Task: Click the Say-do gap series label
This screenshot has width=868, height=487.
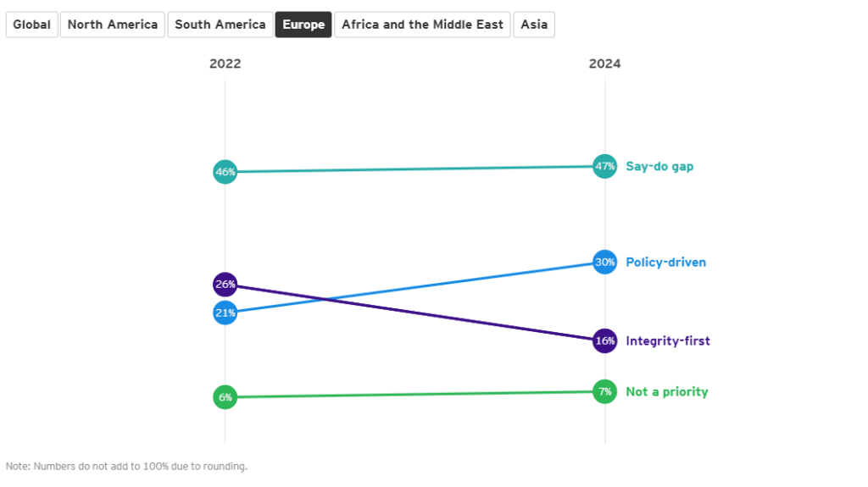Action: coord(659,167)
